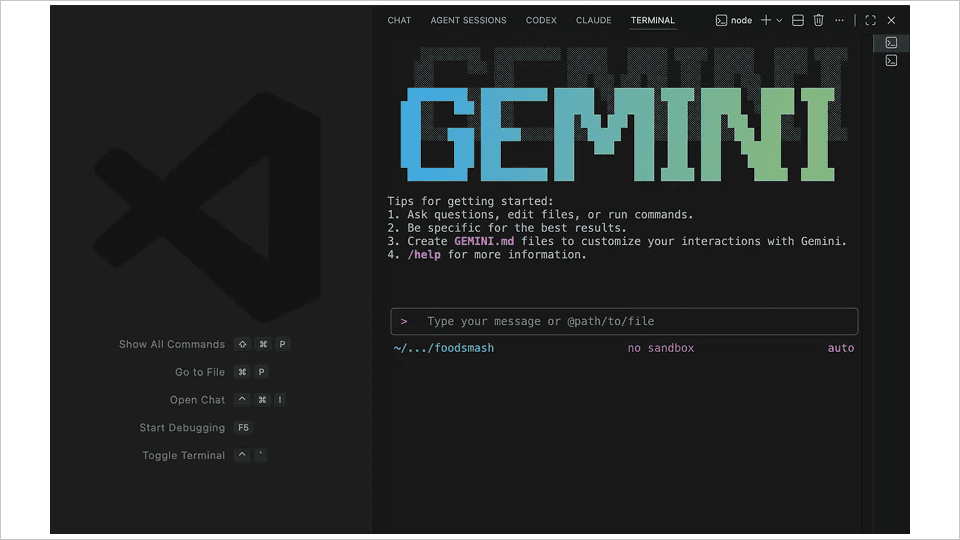
Task: Click the Start Debugging label
Action: click(x=182, y=427)
